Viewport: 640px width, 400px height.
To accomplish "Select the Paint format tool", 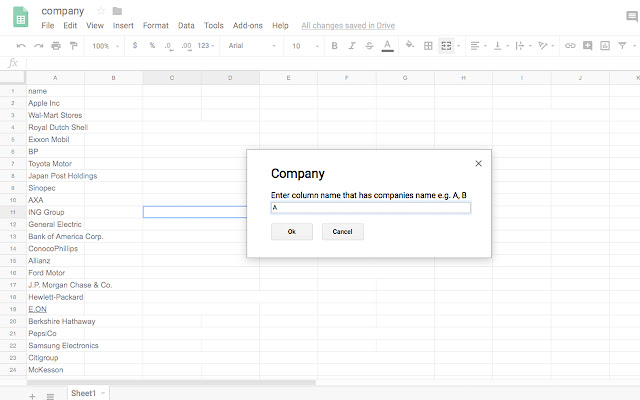I will point(73,46).
